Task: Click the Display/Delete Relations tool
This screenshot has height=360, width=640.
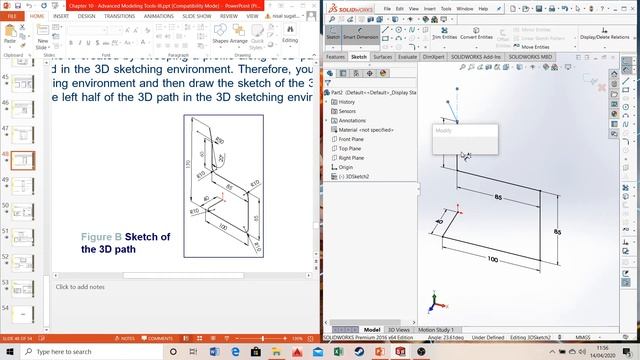Action: point(604,33)
